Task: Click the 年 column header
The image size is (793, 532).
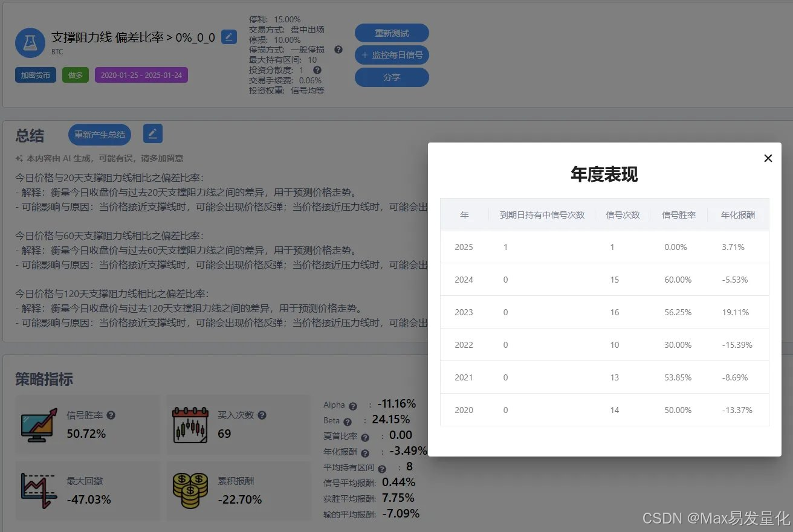Action: [x=464, y=214]
